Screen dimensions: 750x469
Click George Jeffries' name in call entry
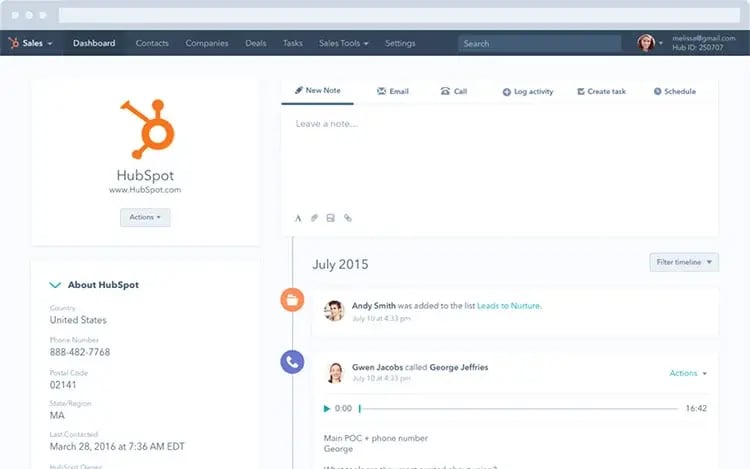459,367
